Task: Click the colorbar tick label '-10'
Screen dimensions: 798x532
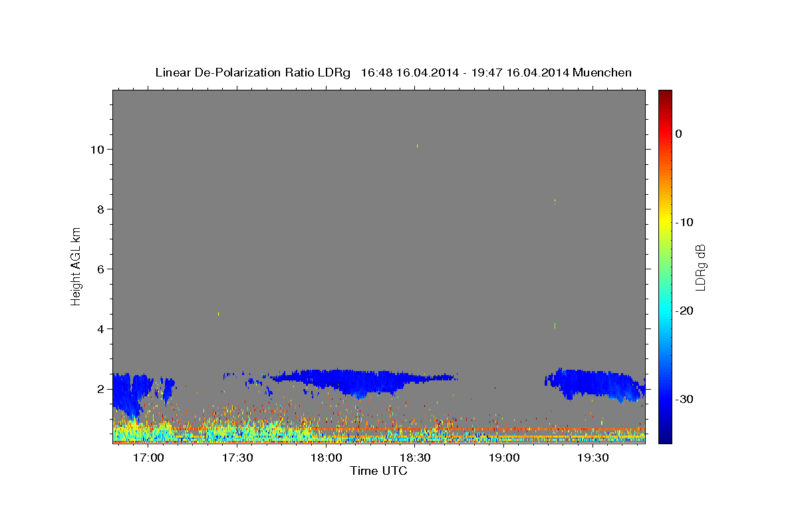Action: click(x=685, y=222)
